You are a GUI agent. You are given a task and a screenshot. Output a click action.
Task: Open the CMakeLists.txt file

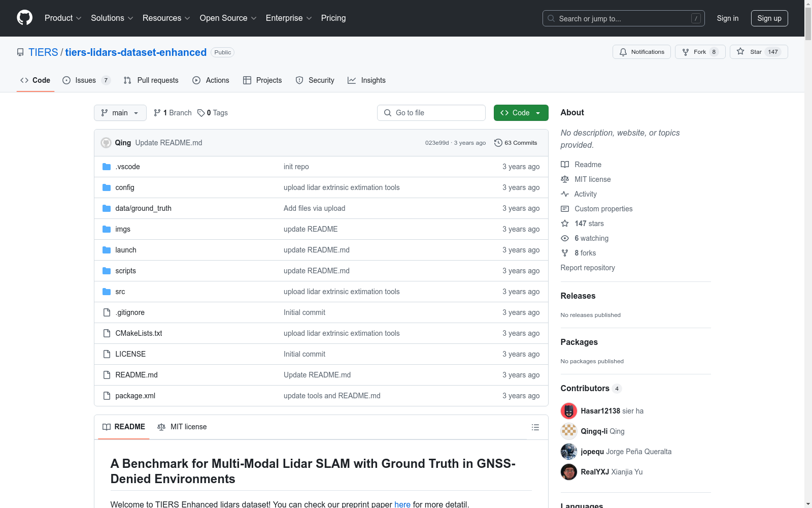139,333
